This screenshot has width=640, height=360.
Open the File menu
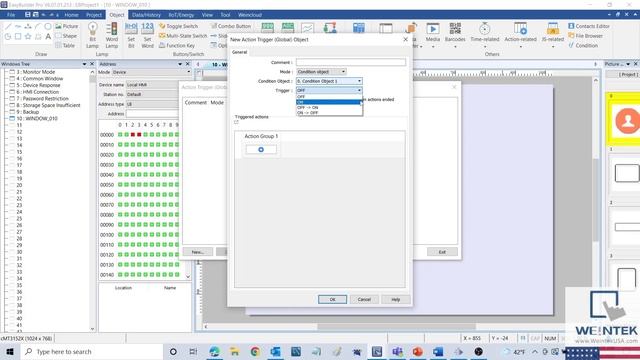pos(11,15)
